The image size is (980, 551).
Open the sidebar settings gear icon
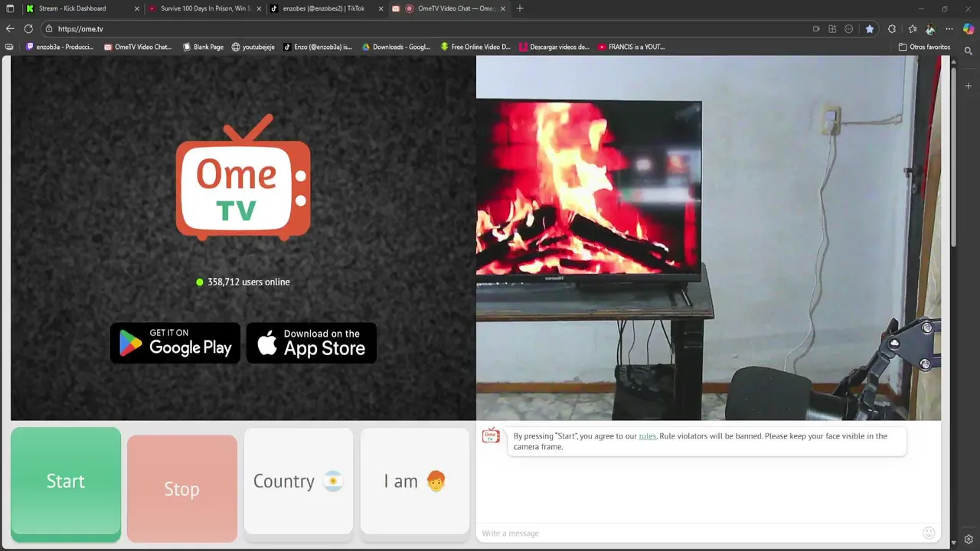[x=969, y=540]
